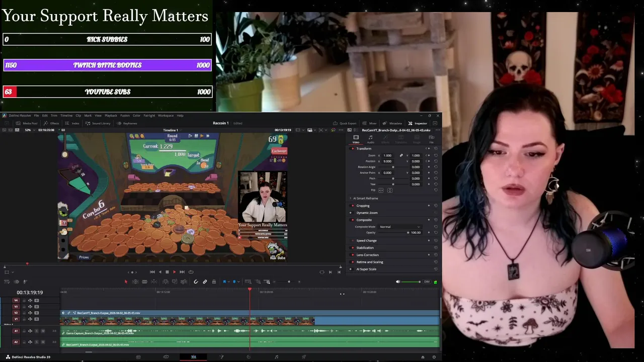Click the DIM audio button
This screenshot has width=644, height=362.
[427, 282]
